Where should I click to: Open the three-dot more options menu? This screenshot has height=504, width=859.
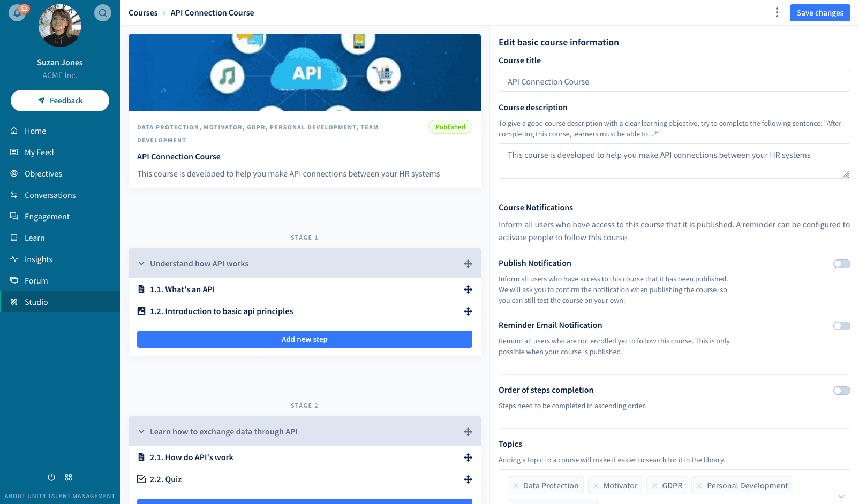(x=777, y=12)
